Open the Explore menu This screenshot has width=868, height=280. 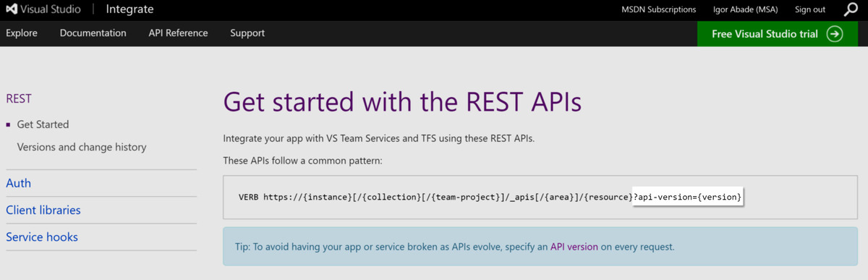tap(22, 33)
